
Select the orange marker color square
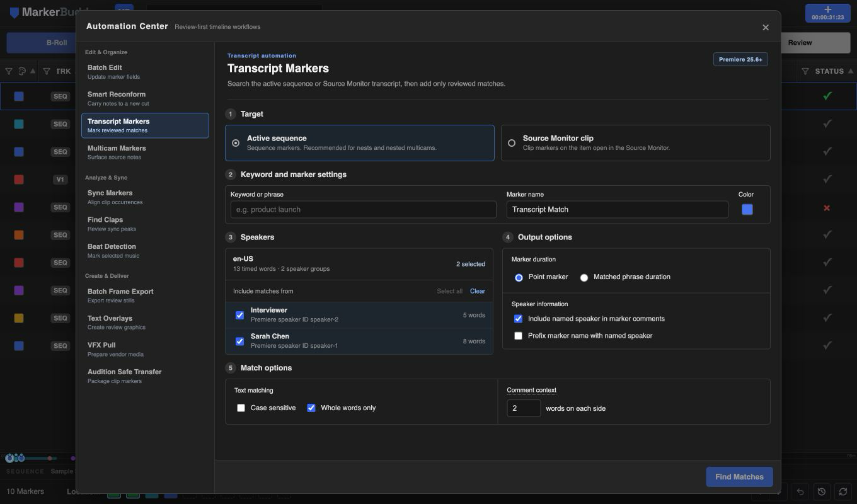pos(19,235)
